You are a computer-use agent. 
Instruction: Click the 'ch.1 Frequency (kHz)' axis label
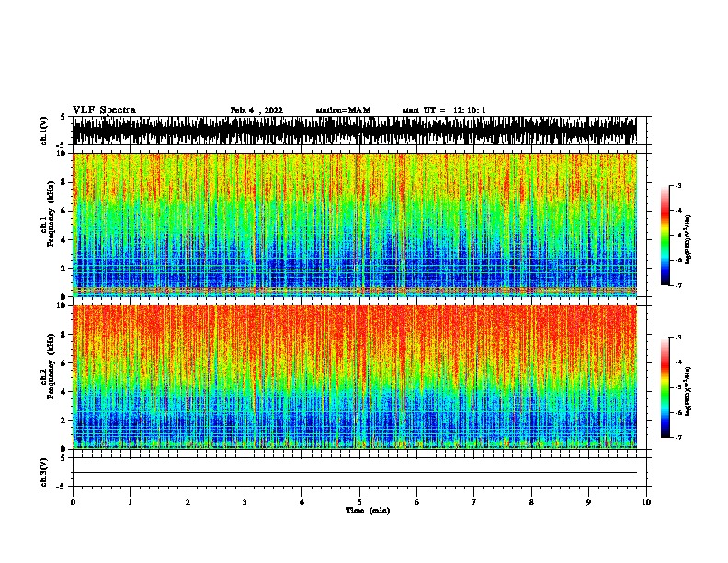tap(48, 214)
